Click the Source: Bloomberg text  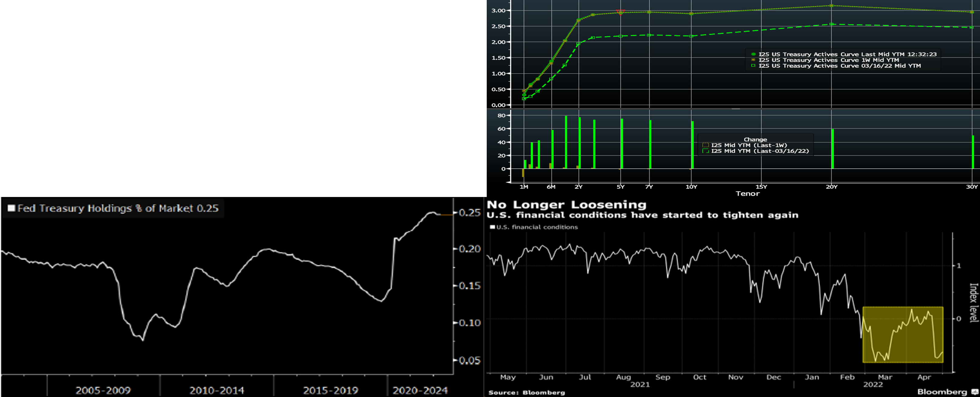pos(527,392)
